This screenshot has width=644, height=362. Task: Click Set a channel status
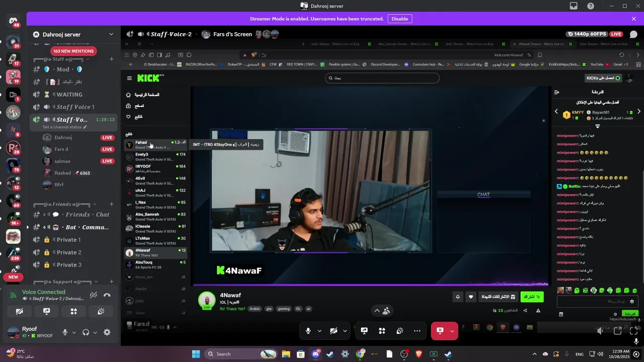pos(64,127)
